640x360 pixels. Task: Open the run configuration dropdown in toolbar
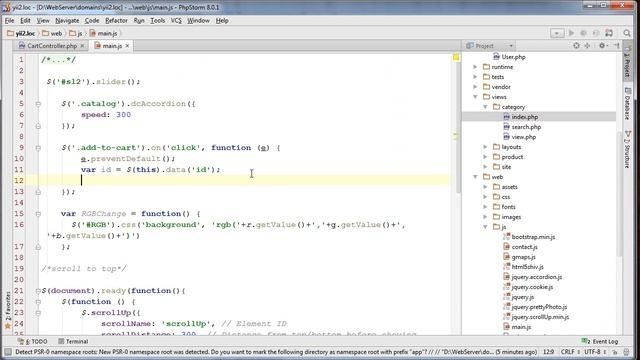pyautogui.click(x=557, y=33)
